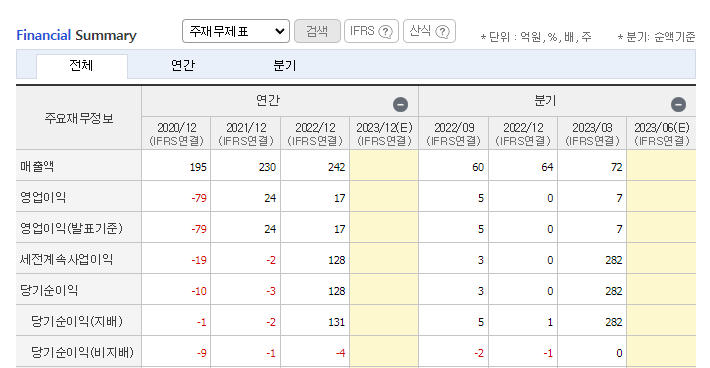Click 매출액 value 60 for 2022/09
Image resolution: width=710 pixels, height=368 pixels.
(x=478, y=167)
